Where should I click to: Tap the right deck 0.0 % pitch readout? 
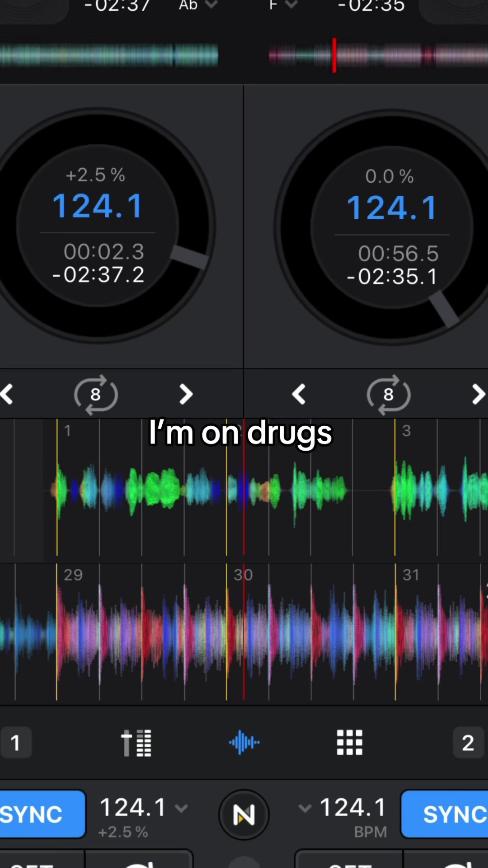coord(389,176)
